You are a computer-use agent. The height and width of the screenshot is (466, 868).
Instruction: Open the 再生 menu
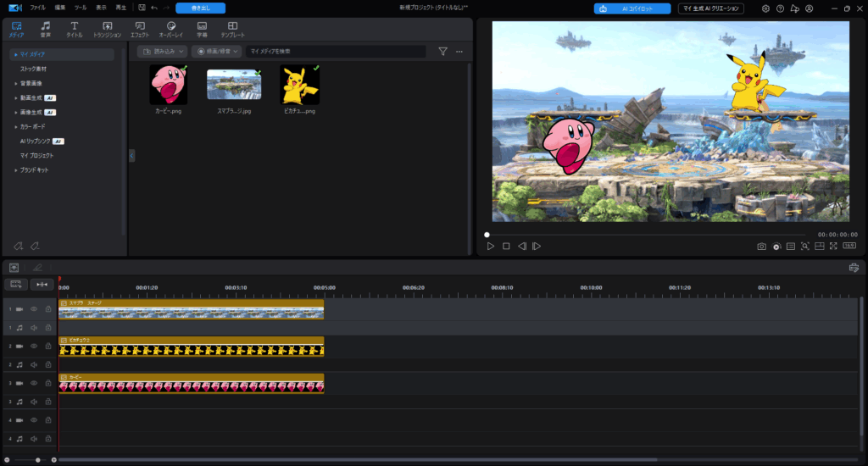pos(120,8)
